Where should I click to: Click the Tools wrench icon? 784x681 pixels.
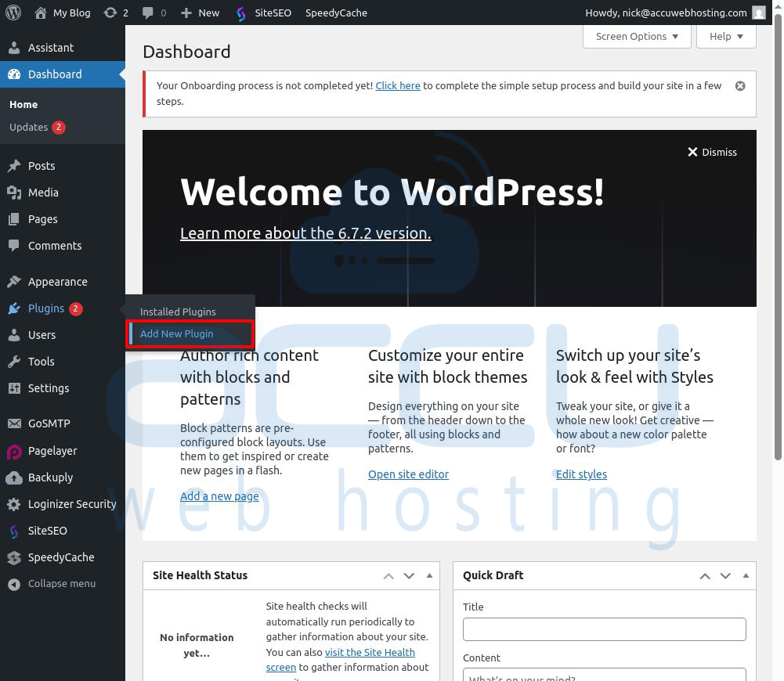point(14,361)
